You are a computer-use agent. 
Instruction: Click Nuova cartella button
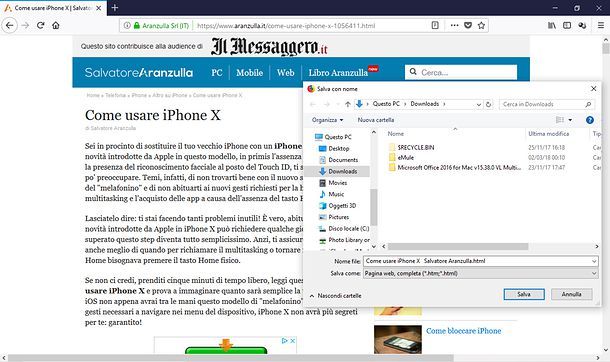point(375,120)
